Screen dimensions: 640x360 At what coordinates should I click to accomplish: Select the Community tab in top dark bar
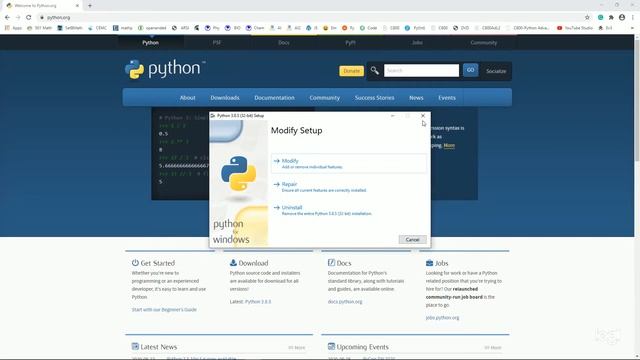click(484, 42)
